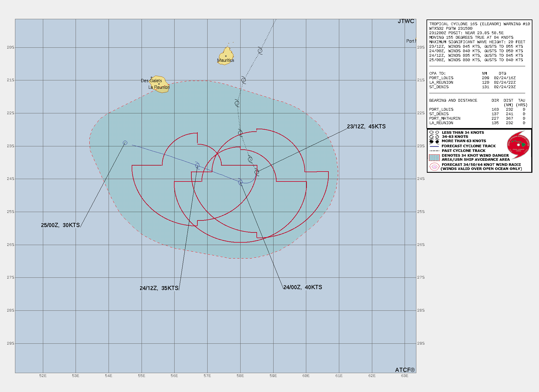Image resolution: width=539 pixels, height=392 pixels.
Task: Click the '23/12Z, 45KTS' label
Action: coord(366,127)
